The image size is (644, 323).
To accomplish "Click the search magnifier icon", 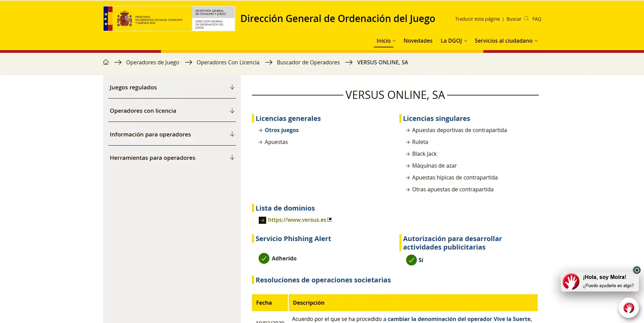I will [x=526, y=19].
